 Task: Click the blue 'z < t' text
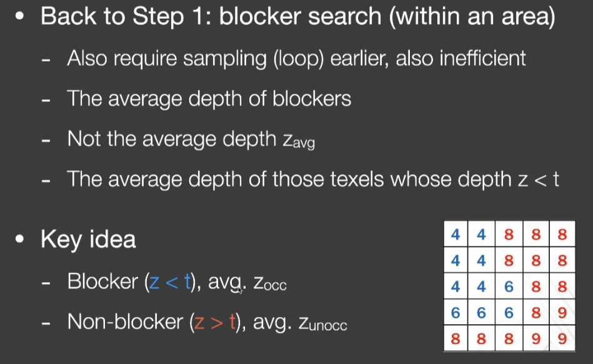point(170,282)
